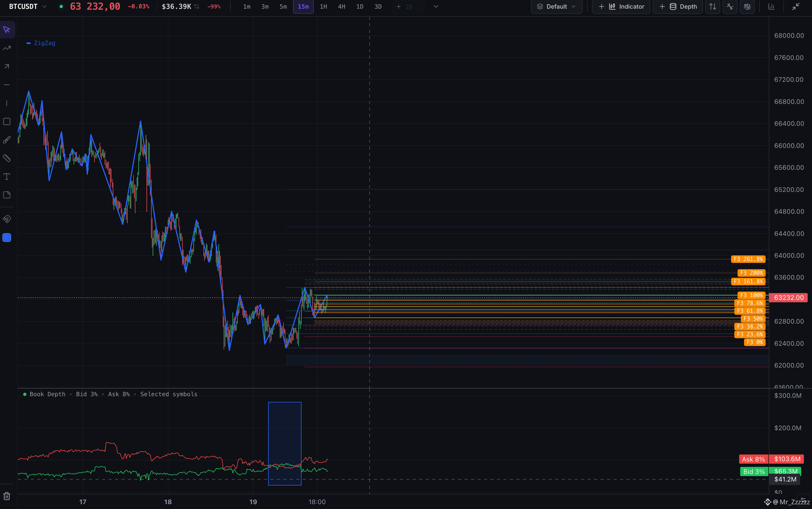Image resolution: width=812 pixels, height=509 pixels.
Task: Switch to the 1D timeframe
Action: (x=360, y=6)
